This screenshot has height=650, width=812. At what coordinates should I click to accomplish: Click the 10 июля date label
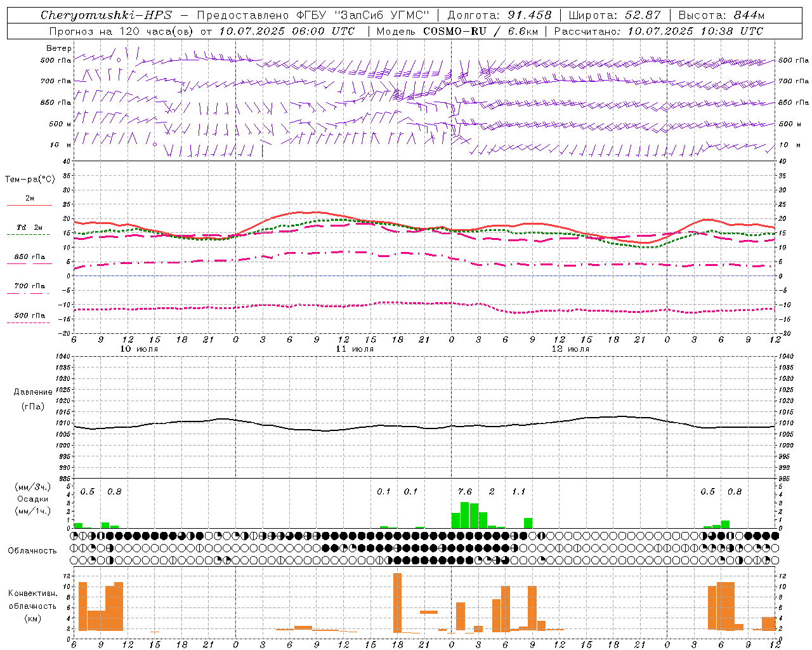tap(139, 349)
